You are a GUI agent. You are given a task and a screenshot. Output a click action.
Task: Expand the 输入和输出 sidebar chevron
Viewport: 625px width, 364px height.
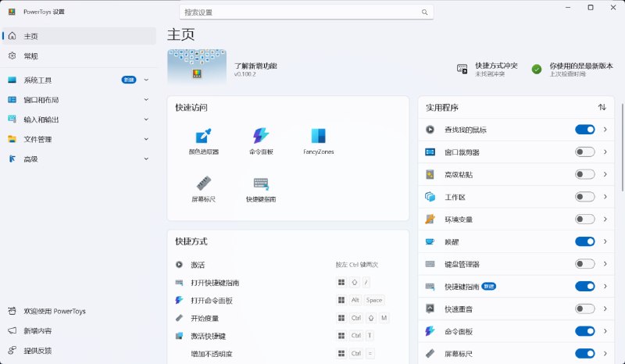tap(146, 120)
